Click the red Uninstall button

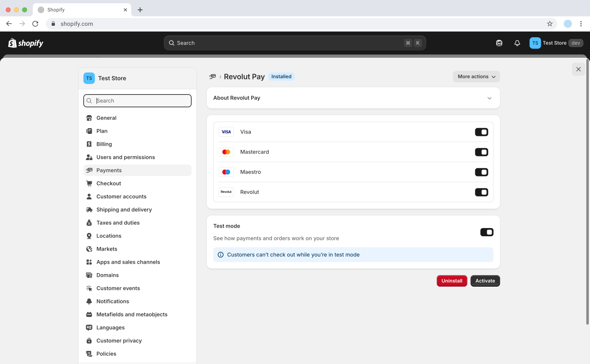(452, 281)
